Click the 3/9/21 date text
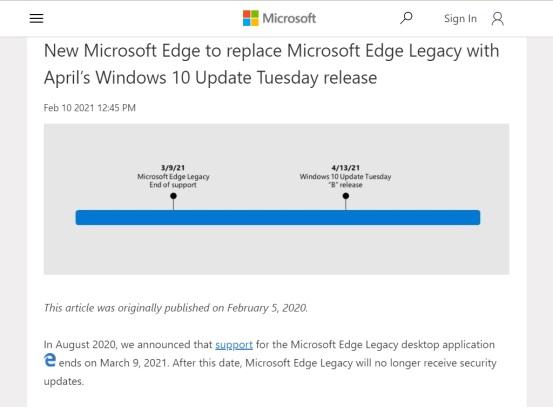Image resolution: width=553 pixels, height=408 pixels. click(173, 168)
